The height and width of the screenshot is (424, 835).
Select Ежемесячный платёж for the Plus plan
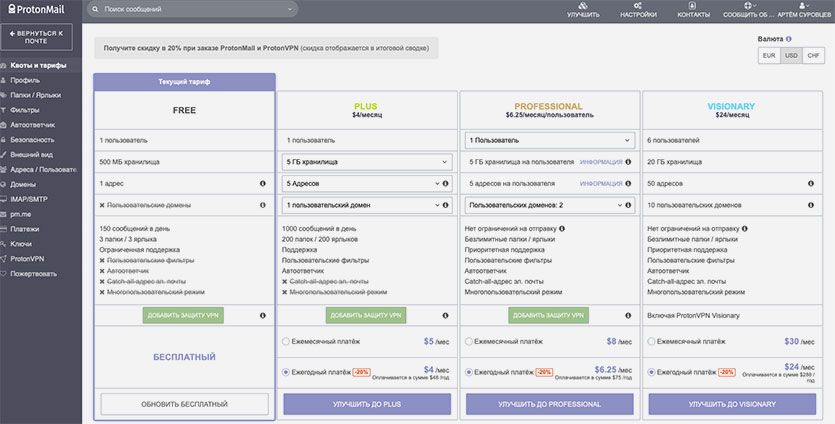coord(288,341)
